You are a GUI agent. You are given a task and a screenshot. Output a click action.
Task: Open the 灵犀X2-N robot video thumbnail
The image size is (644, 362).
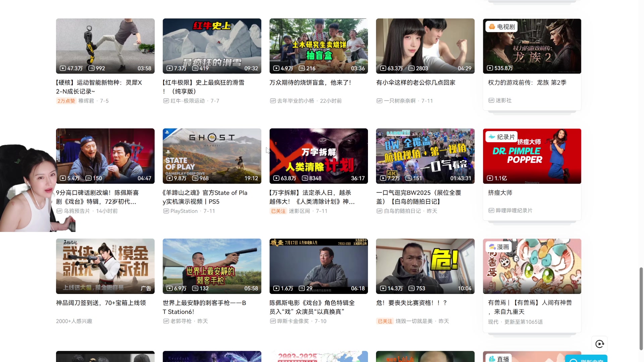pos(105,46)
